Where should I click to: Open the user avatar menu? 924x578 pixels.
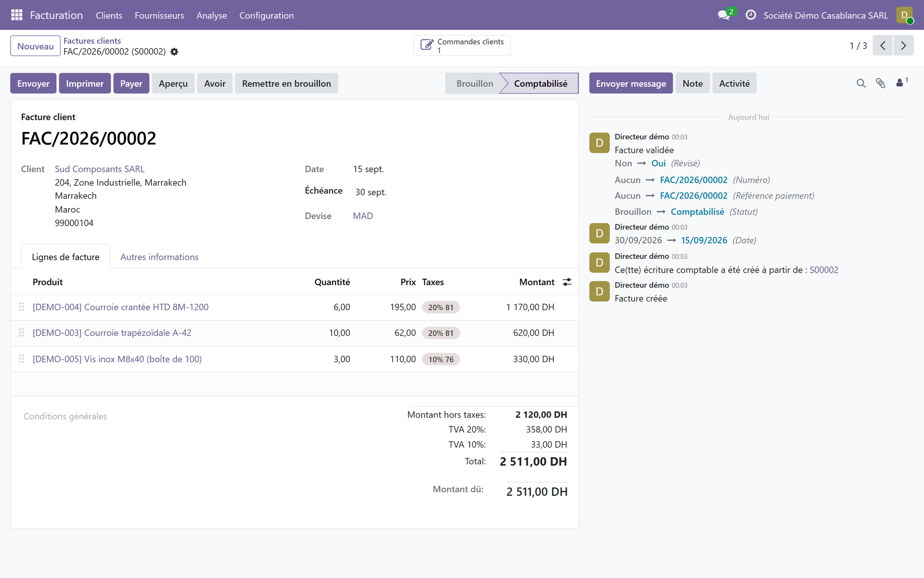905,15
